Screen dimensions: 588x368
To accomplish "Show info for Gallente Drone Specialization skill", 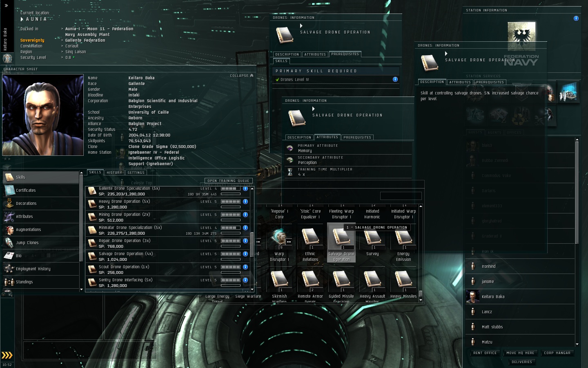I will [x=245, y=188].
